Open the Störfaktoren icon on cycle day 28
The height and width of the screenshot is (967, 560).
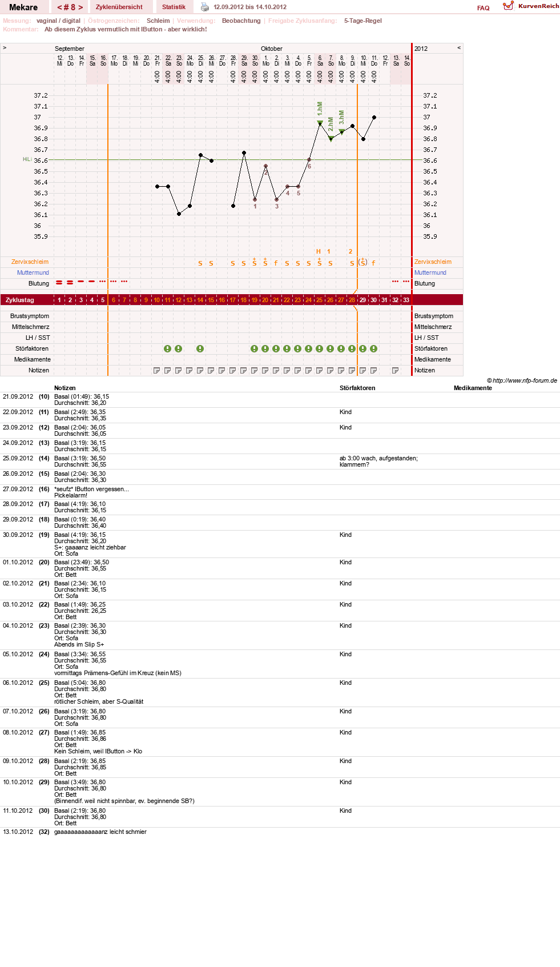tap(352, 348)
